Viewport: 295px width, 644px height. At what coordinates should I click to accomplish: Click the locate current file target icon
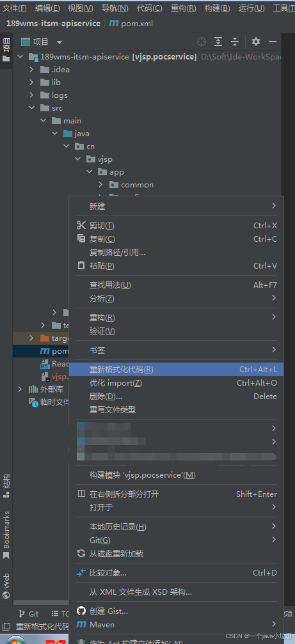[x=202, y=42]
